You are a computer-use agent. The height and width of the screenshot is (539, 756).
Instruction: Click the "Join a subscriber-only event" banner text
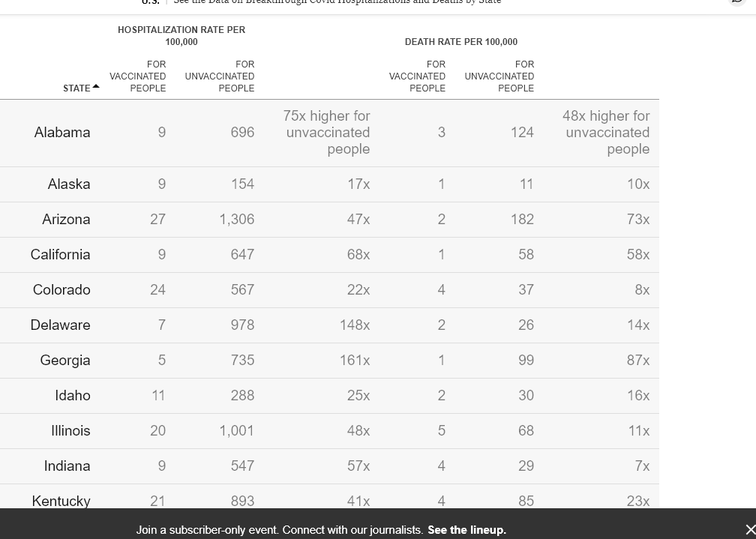click(279, 530)
